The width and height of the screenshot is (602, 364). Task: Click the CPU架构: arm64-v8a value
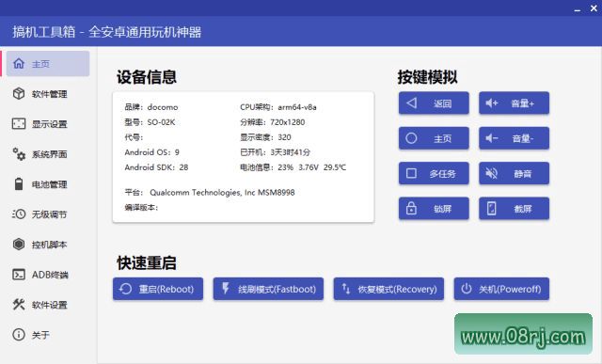[x=278, y=107]
